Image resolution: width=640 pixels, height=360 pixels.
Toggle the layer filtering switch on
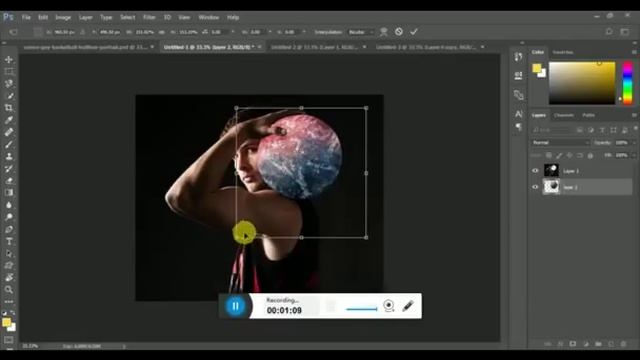pyautogui.click(x=636, y=129)
